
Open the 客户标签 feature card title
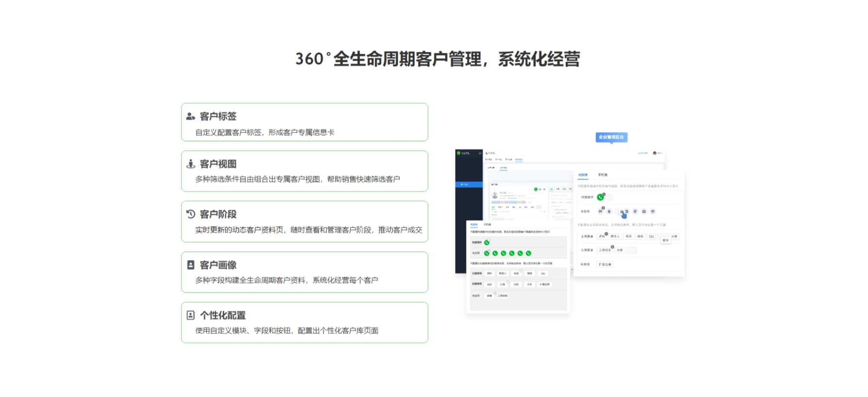(218, 116)
